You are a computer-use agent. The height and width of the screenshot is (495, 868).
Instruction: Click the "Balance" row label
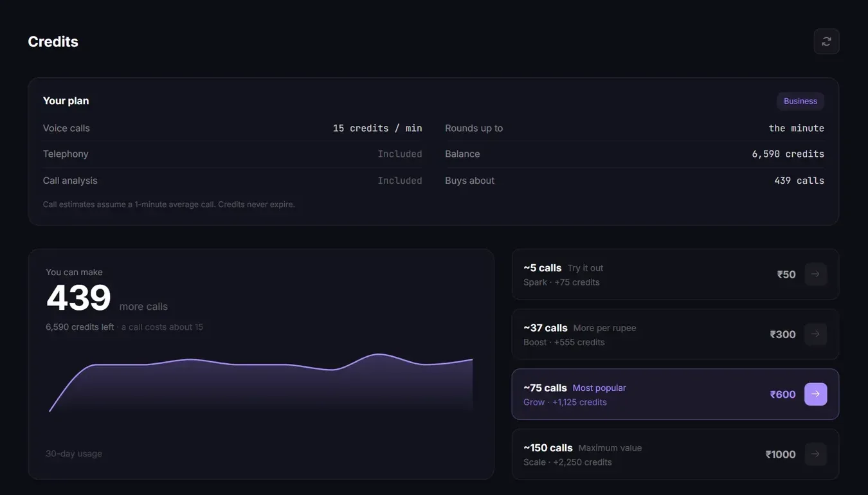pos(462,154)
